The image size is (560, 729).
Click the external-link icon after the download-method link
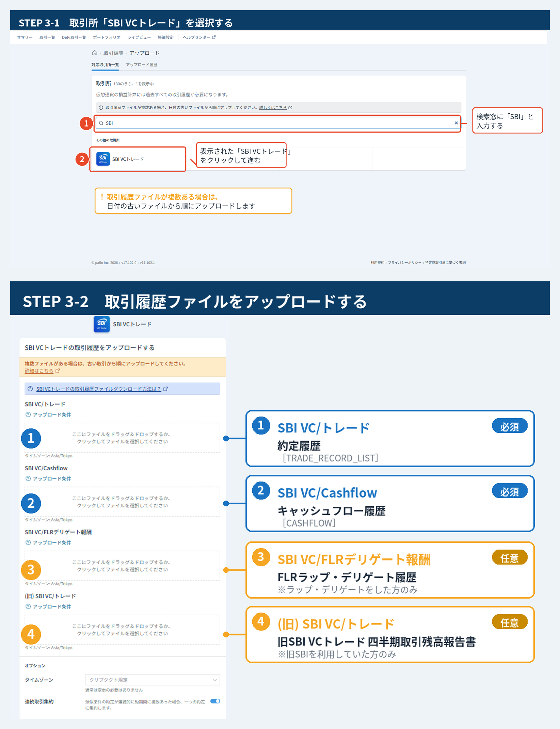pyautogui.click(x=166, y=389)
